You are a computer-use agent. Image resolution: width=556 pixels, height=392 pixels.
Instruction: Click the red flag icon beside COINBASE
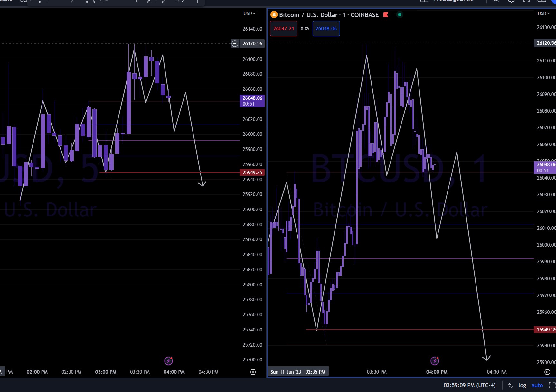click(386, 15)
